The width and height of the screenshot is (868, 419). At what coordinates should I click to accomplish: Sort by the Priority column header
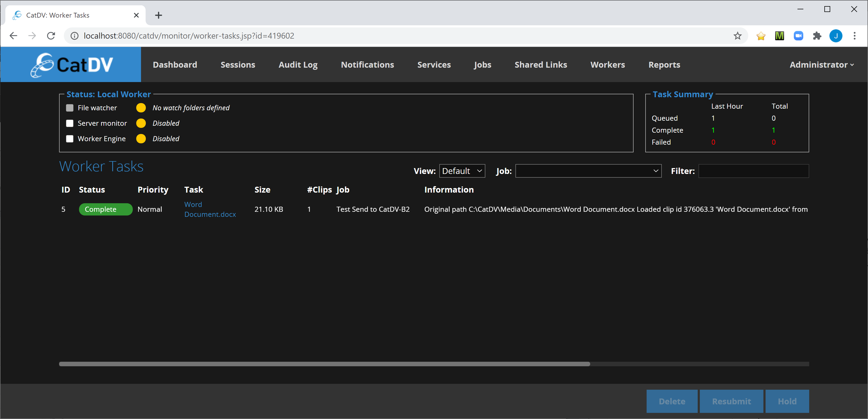(x=153, y=190)
